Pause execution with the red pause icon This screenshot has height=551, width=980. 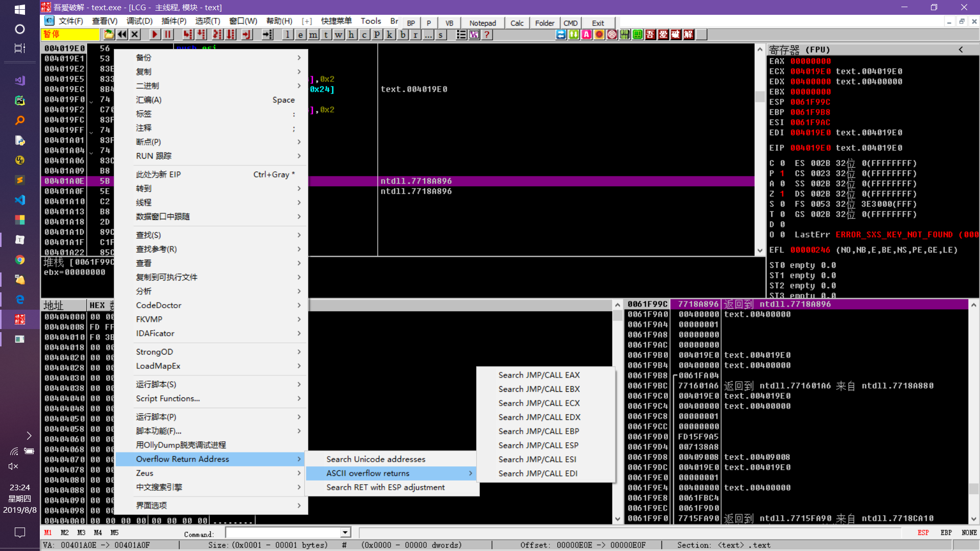click(x=167, y=34)
